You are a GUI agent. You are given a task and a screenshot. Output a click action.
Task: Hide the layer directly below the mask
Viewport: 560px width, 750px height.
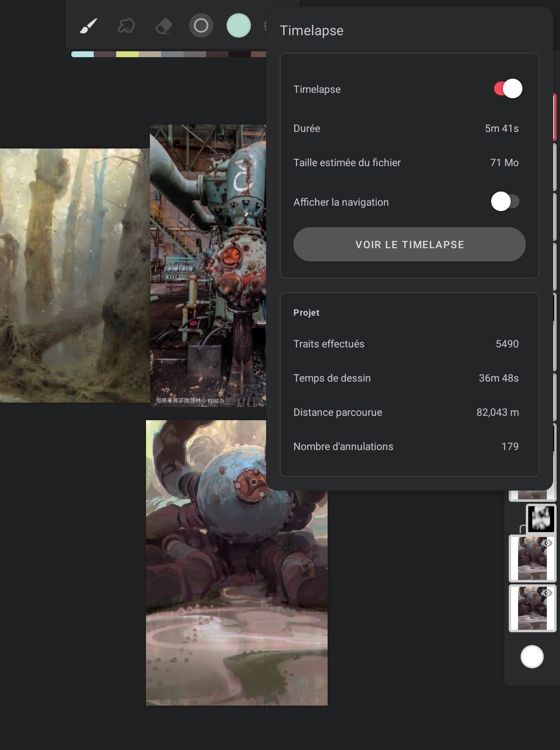pos(548,543)
